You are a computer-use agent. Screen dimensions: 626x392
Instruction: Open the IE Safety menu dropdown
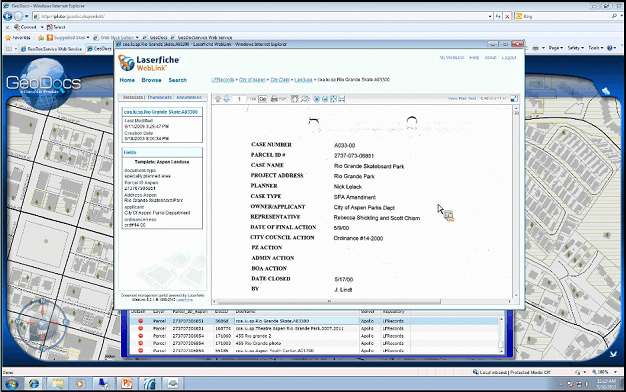[x=575, y=48]
